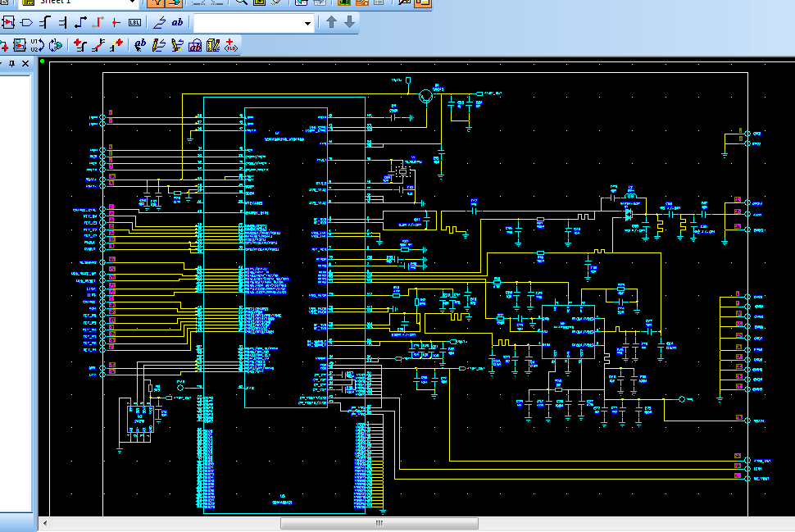795x532 pixels.
Task: Select the net junction dot tool
Action: click(116, 22)
